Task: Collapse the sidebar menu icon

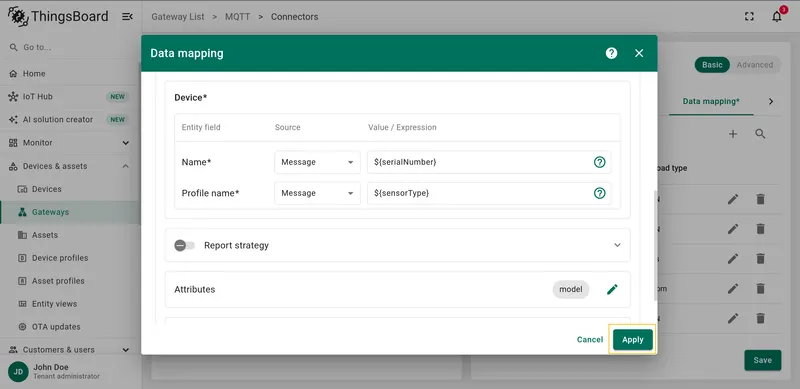Action: (x=127, y=17)
